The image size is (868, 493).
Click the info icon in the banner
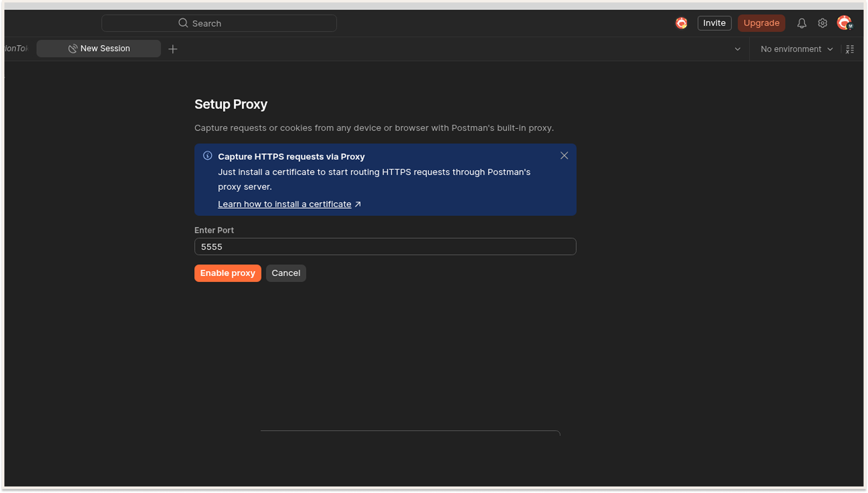[208, 155]
